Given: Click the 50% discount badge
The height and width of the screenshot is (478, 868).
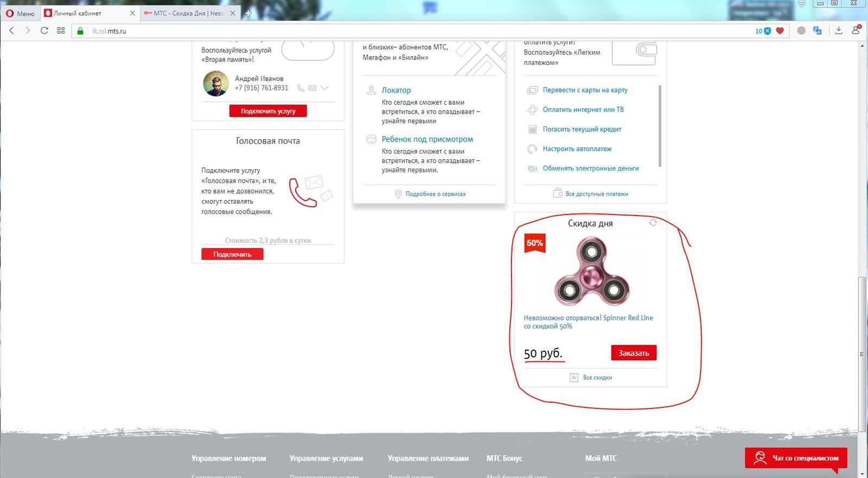Looking at the screenshot, I should [534, 243].
